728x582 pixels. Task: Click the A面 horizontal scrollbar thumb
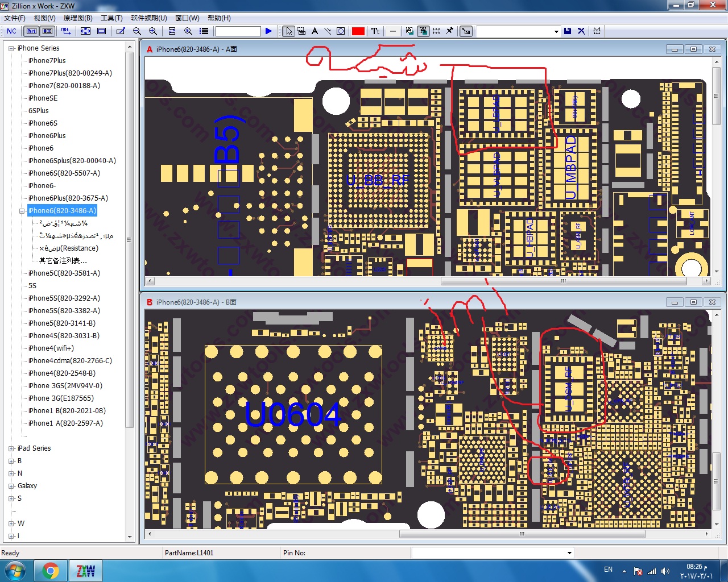(x=562, y=281)
